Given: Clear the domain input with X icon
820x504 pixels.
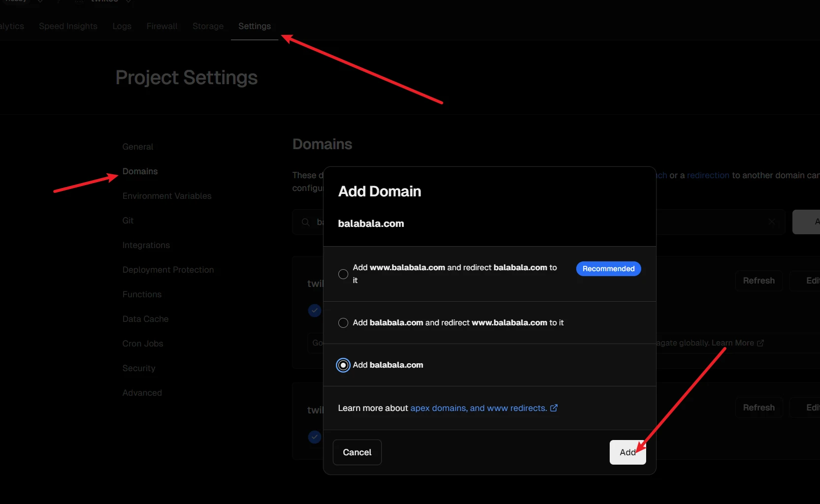Looking at the screenshot, I should pyautogui.click(x=772, y=222).
